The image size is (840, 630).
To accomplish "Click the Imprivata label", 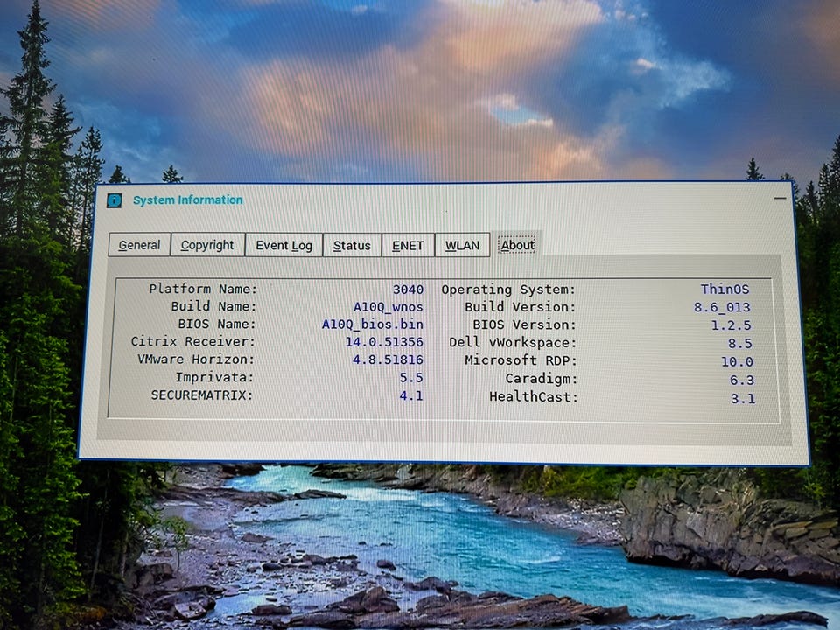I will tap(215, 377).
